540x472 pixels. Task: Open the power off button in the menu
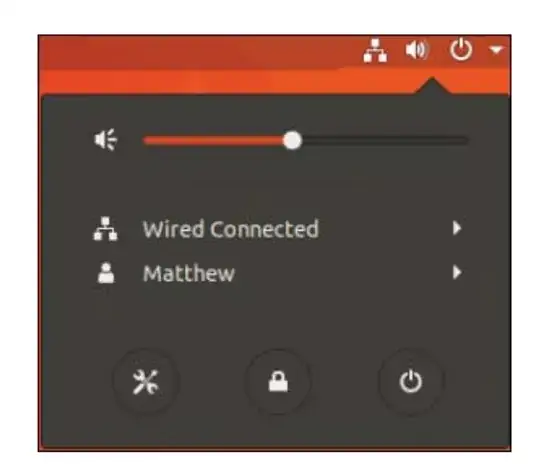click(x=411, y=381)
